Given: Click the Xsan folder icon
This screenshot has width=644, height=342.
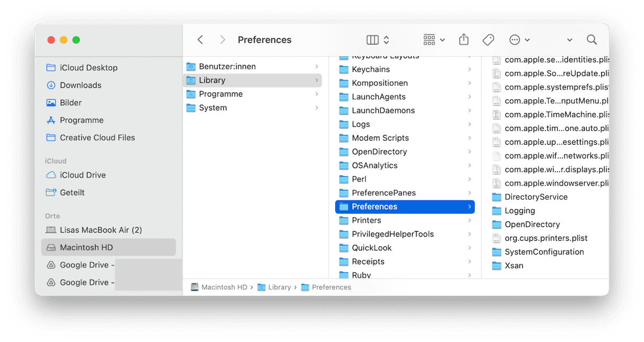Looking at the screenshot, I should (496, 266).
